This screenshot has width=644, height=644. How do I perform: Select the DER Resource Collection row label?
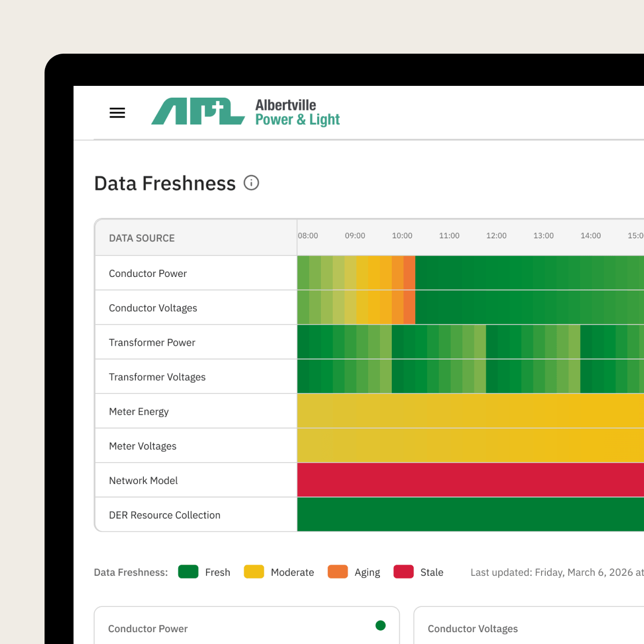(x=165, y=515)
